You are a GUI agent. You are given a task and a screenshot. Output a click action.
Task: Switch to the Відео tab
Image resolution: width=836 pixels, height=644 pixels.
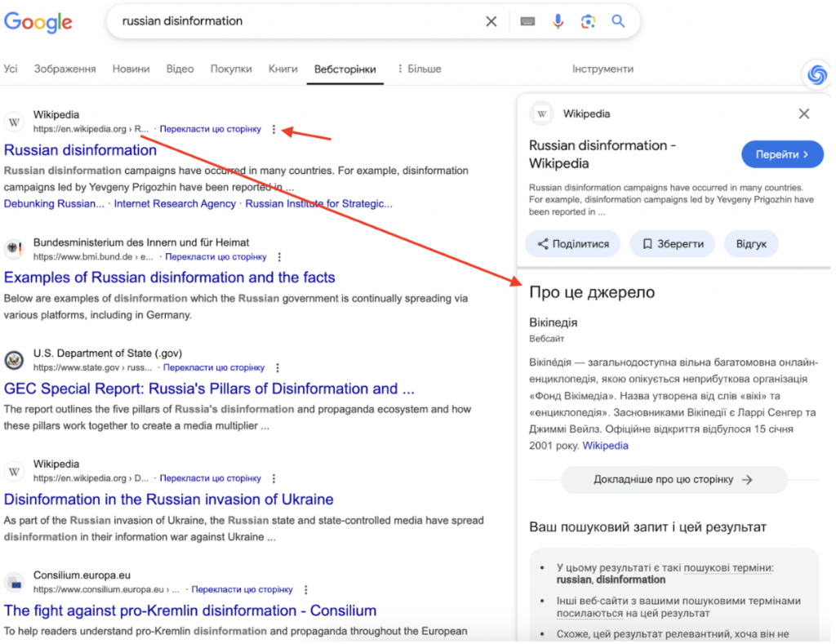(180, 69)
